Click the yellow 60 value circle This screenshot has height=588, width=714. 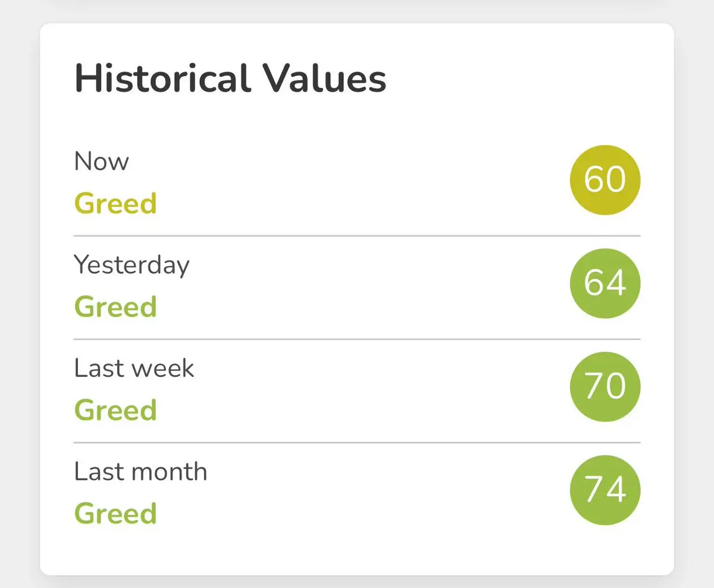pyautogui.click(x=605, y=180)
